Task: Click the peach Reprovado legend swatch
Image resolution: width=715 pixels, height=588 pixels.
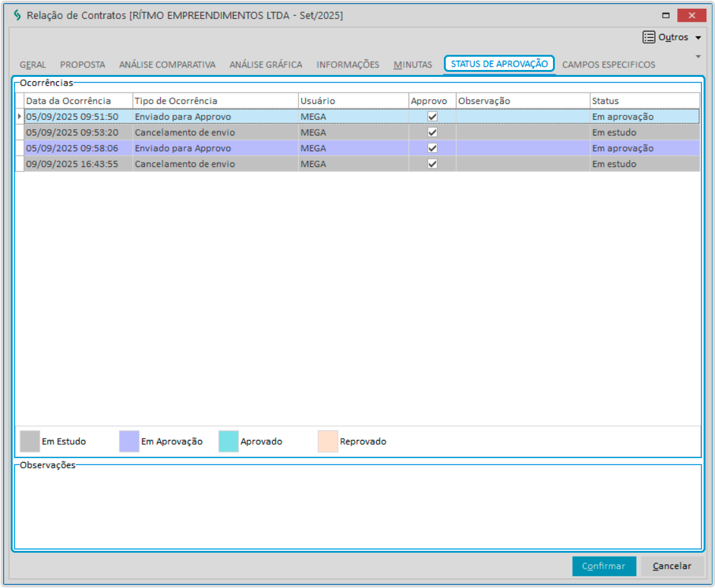Action: click(x=328, y=441)
